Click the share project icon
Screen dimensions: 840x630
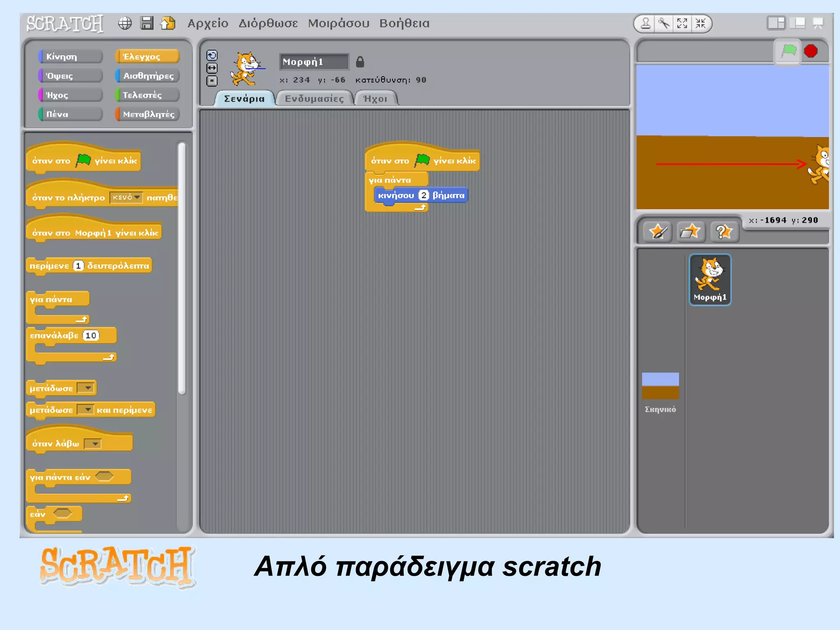pyautogui.click(x=168, y=23)
